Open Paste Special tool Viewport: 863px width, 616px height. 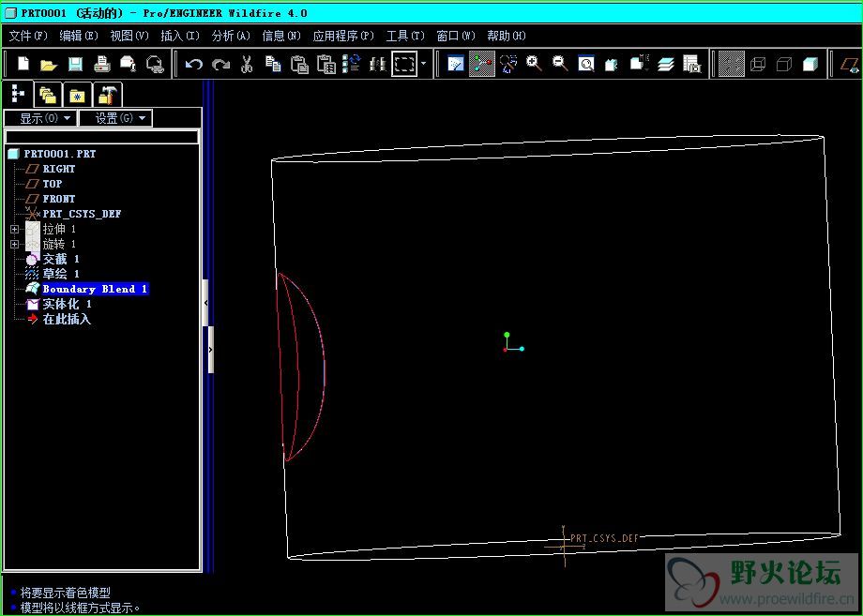pos(326,65)
